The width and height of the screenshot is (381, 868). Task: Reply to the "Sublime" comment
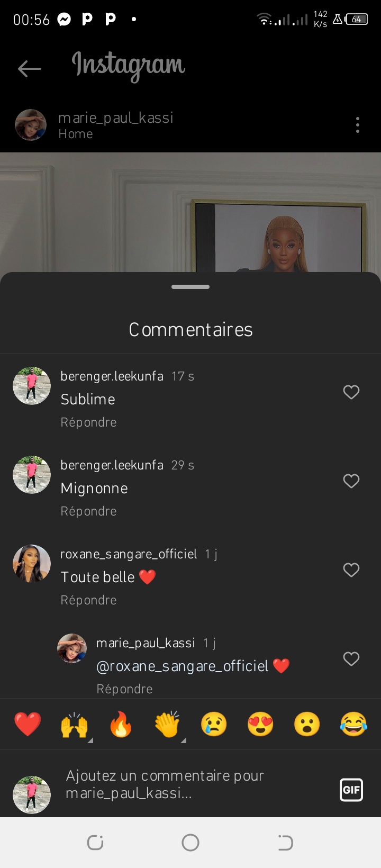(88, 422)
